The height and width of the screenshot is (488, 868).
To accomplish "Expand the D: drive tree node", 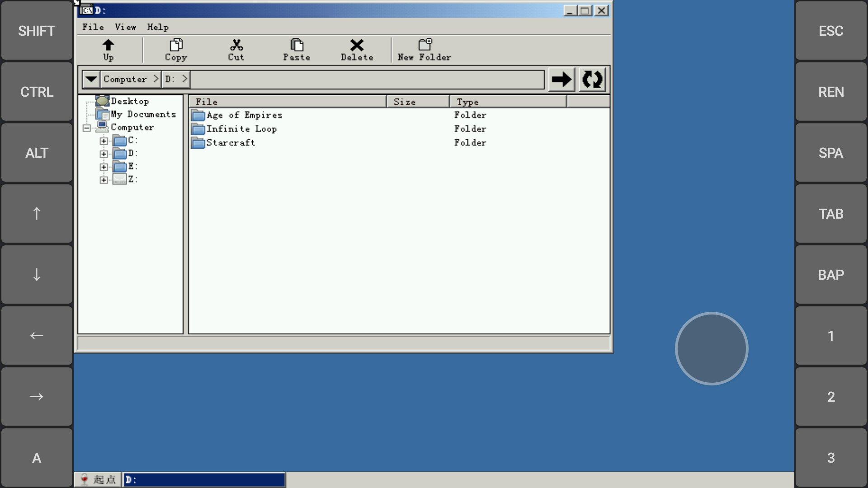I will (x=104, y=154).
